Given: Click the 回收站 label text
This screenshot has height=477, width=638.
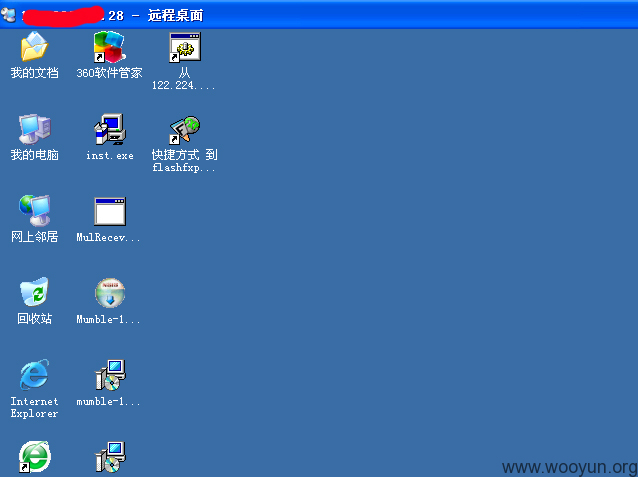Looking at the screenshot, I should (x=35, y=318).
